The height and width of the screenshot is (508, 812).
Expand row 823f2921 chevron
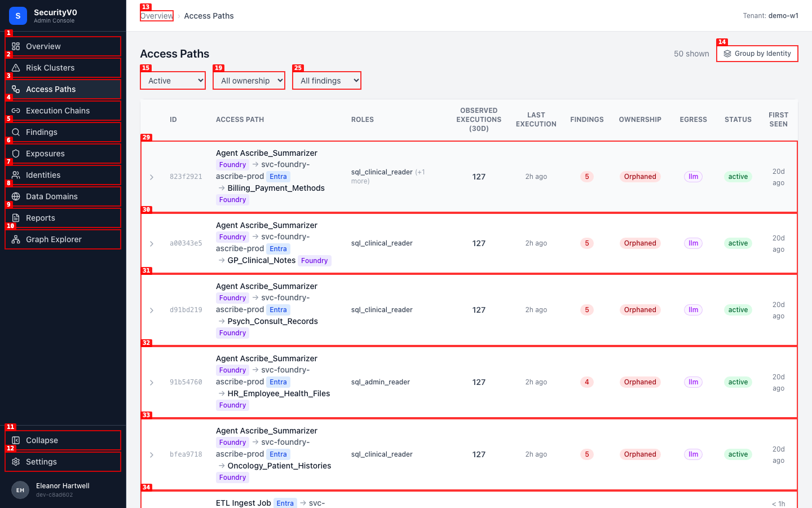[x=152, y=177]
